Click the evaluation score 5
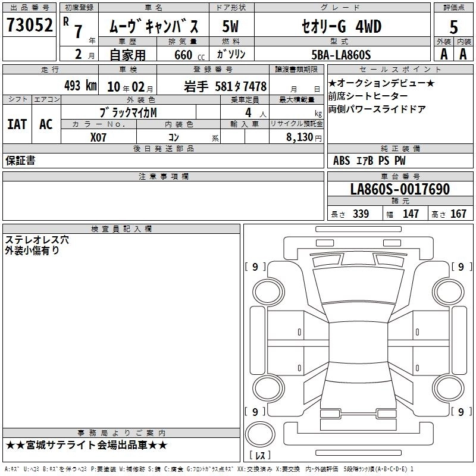This screenshot has height=476, width=476. coord(453,26)
